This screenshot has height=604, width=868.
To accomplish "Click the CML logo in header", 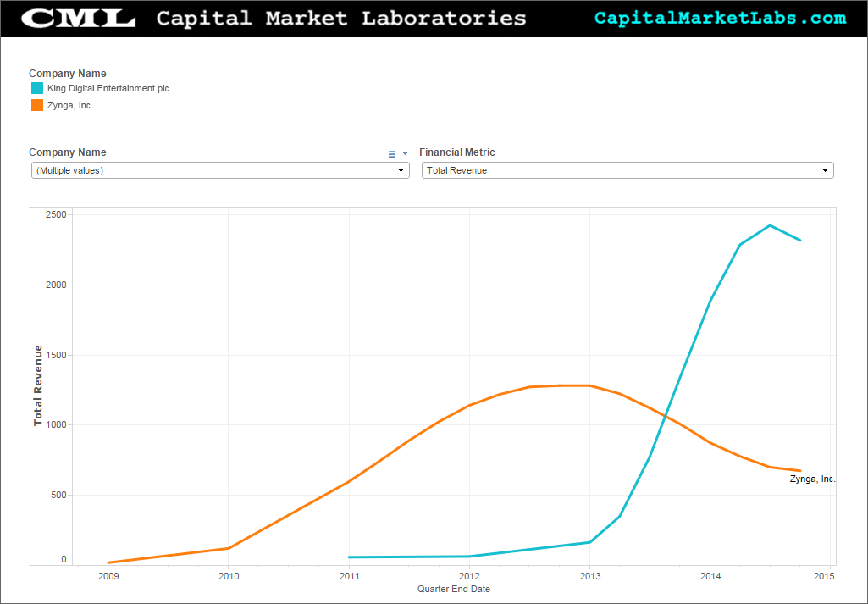I will click(x=78, y=19).
